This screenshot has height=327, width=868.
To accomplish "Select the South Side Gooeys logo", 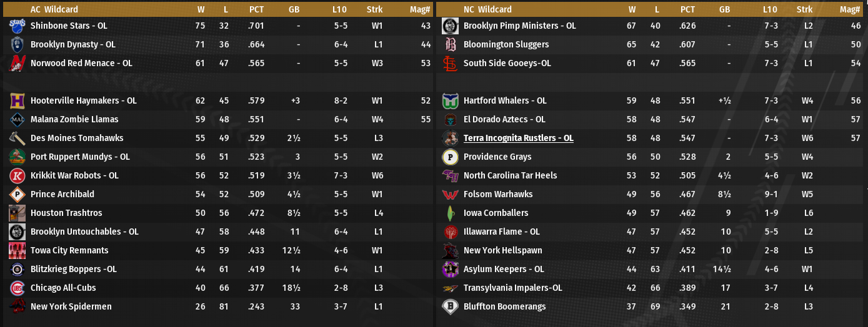I will point(450,63).
